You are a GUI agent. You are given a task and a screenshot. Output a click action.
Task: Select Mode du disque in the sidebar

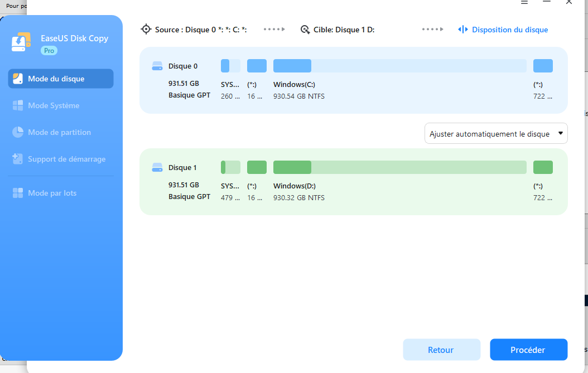click(61, 79)
